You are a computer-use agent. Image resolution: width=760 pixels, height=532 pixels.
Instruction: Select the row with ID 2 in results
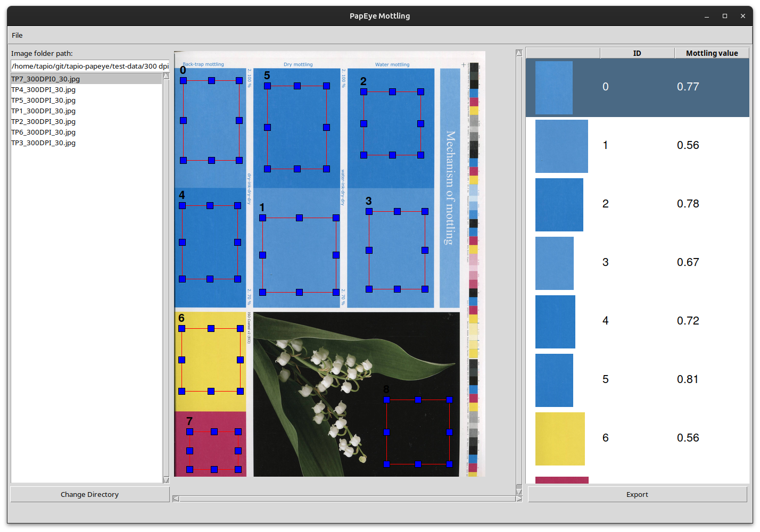[x=638, y=204]
